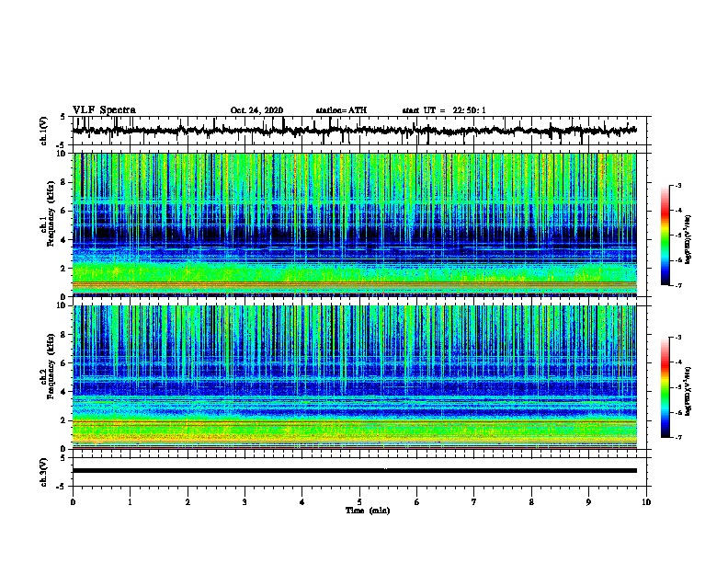Click the ch.1 color scale bar
Image resolution: width=728 pixels, height=563 pixels.
(x=665, y=236)
